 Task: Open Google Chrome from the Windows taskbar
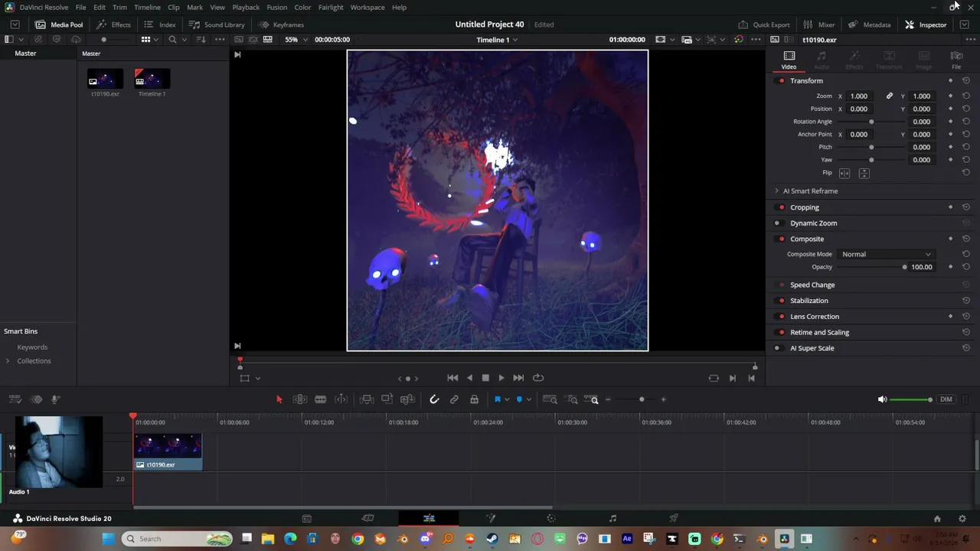pos(358,539)
